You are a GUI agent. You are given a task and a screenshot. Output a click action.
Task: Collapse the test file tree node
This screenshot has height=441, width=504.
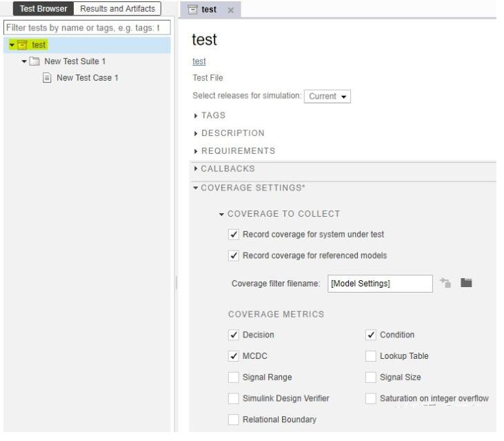coord(12,46)
